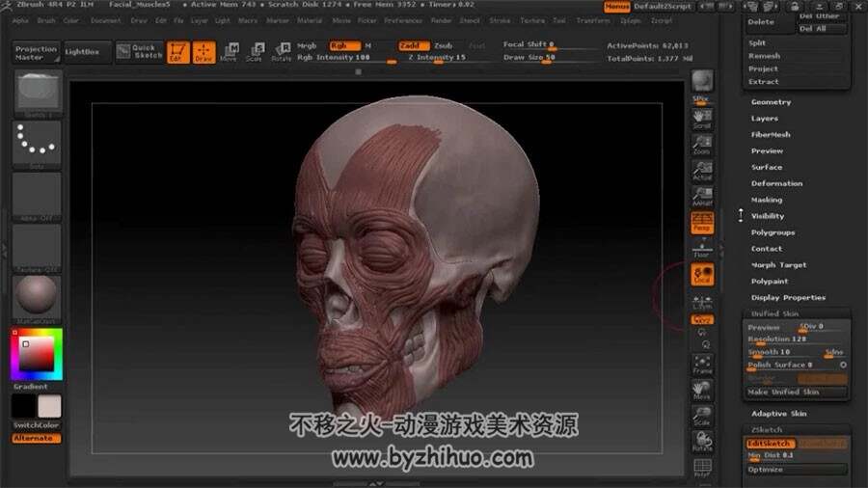Expand the Deformation subpalette
The height and width of the screenshot is (488, 868).
pos(776,183)
